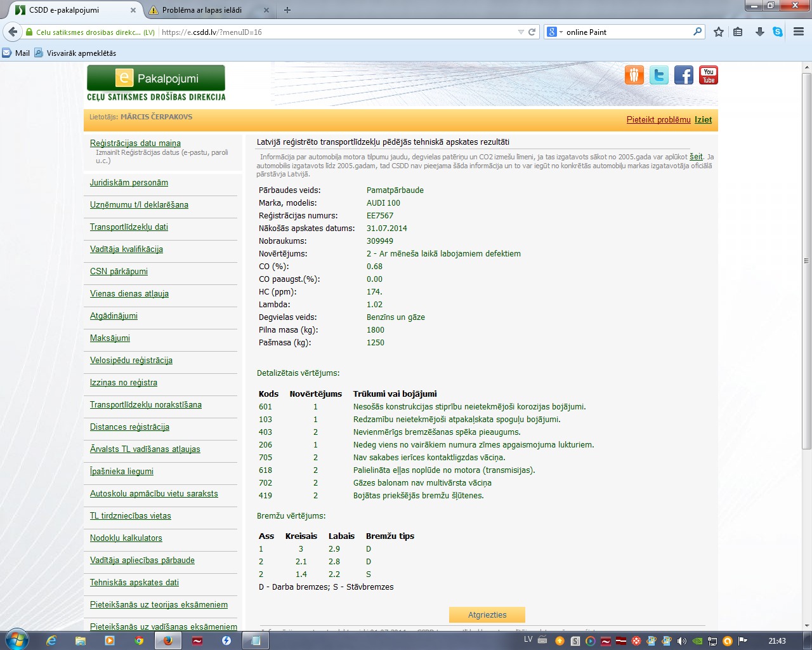The image size is (812, 650).
Task: Expand the URL bar history dropdown
Action: (521, 32)
